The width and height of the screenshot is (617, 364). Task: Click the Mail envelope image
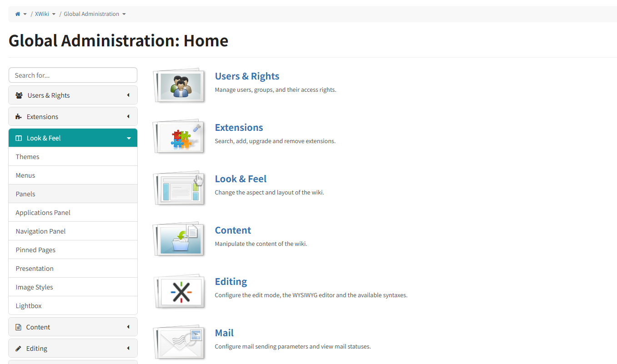(180, 342)
